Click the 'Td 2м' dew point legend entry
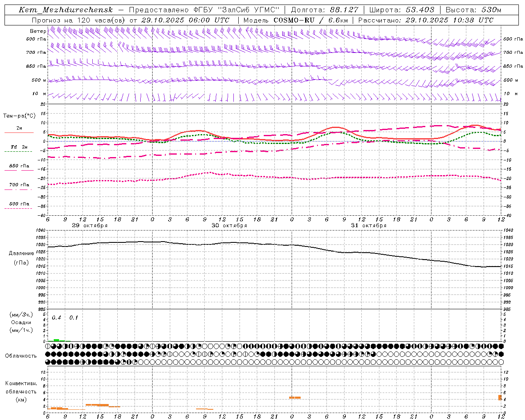 point(19,147)
